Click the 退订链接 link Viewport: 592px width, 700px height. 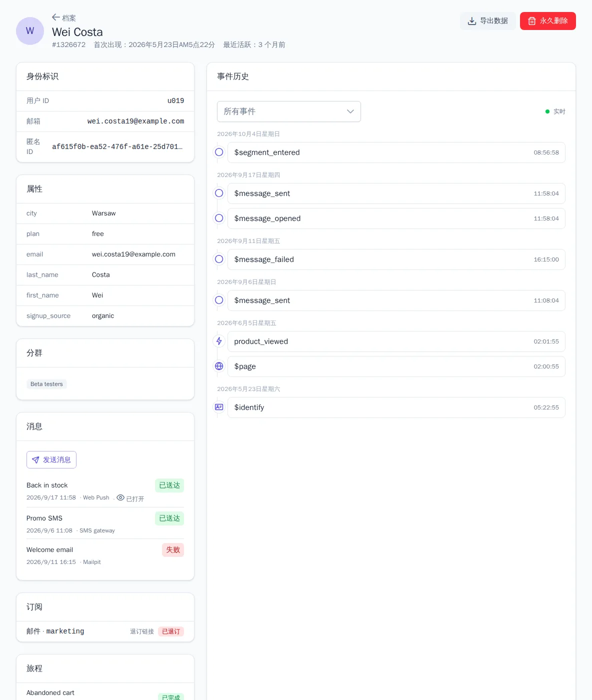tap(142, 631)
